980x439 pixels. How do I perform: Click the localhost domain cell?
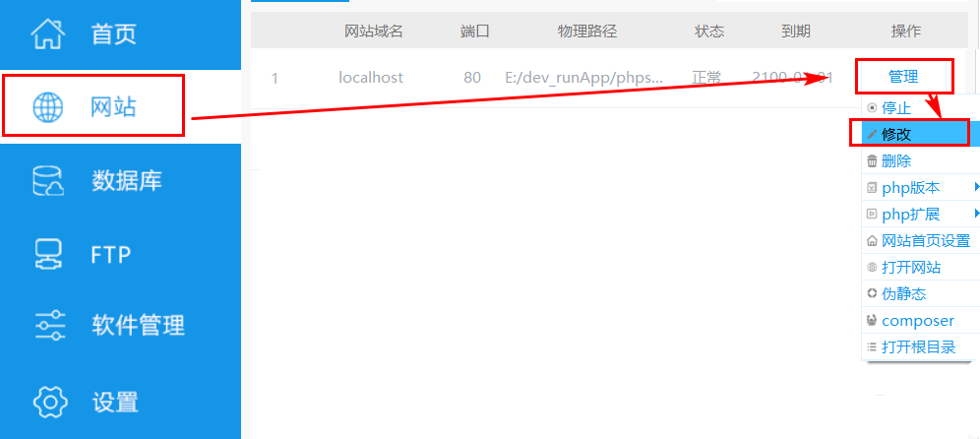coord(371,78)
